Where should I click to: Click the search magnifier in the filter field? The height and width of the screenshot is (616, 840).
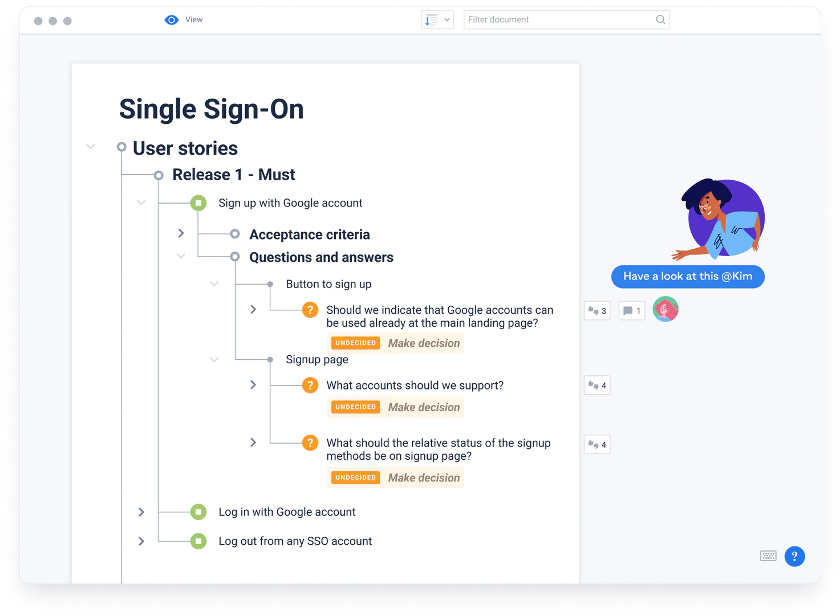click(660, 19)
